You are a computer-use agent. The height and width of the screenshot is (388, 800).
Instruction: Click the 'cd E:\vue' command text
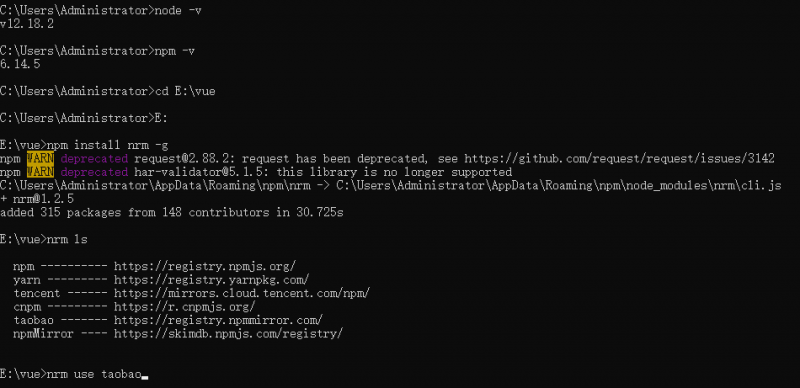(x=185, y=91)
